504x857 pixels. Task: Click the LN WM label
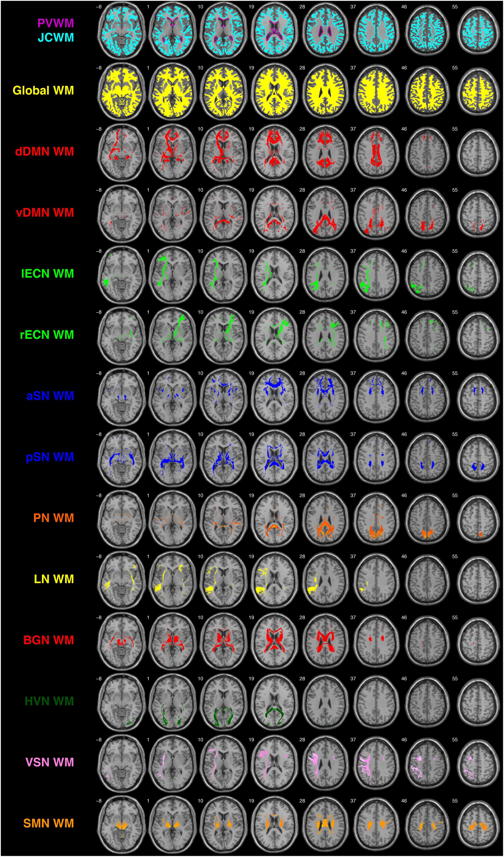(x=54, y=579)
